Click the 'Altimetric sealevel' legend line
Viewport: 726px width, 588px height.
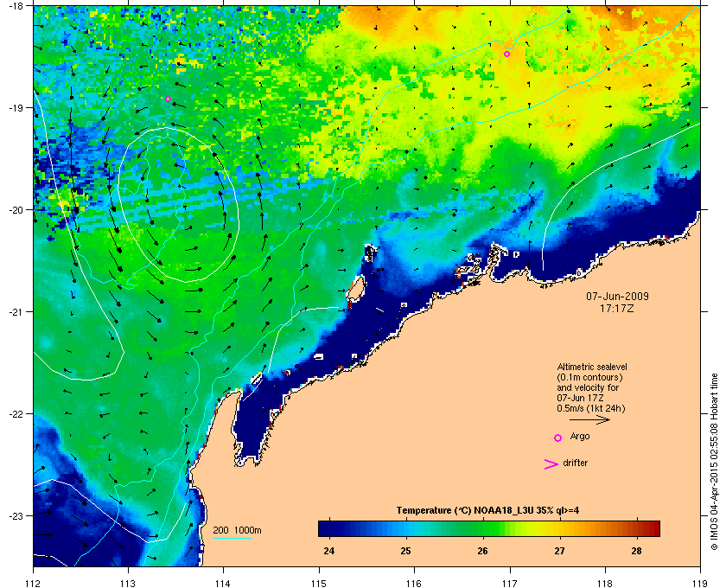[x=592, y=367]
